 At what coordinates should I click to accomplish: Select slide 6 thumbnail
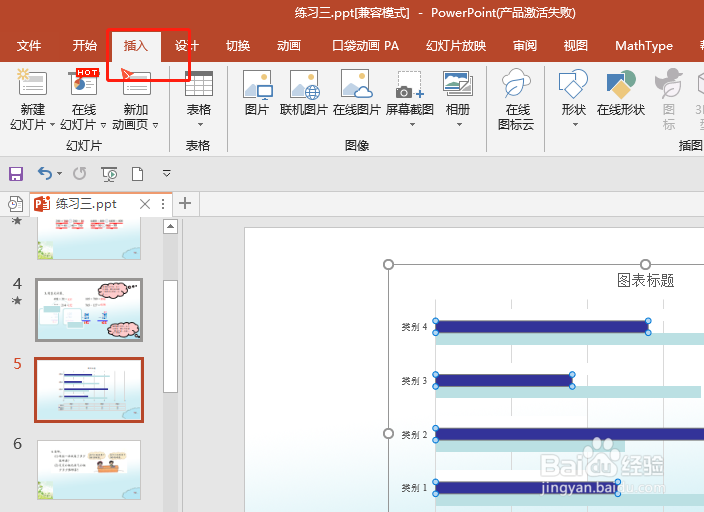[x=89, y=470]
